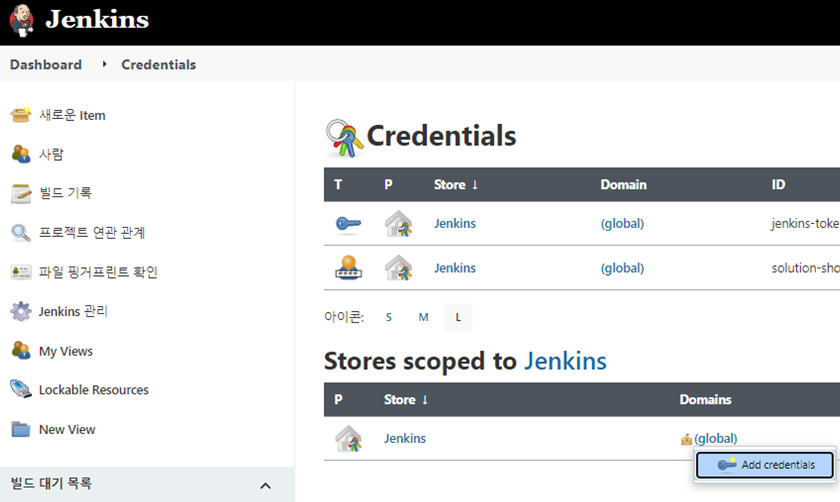Click the My Views people icon

21,351
